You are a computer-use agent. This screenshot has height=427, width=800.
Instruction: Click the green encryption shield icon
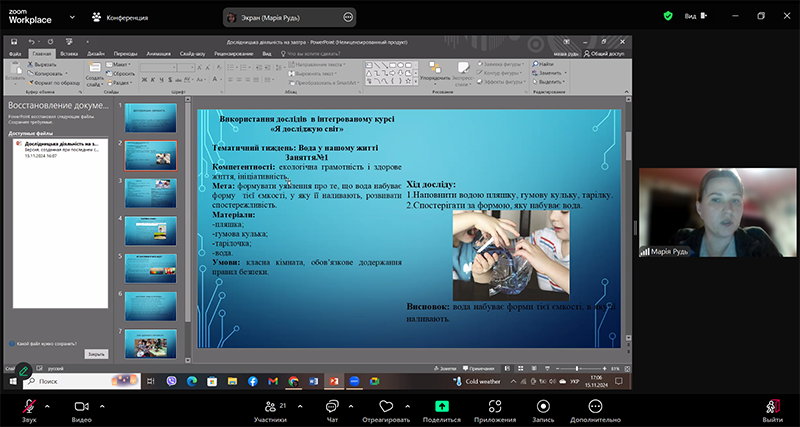pos(668,16)
